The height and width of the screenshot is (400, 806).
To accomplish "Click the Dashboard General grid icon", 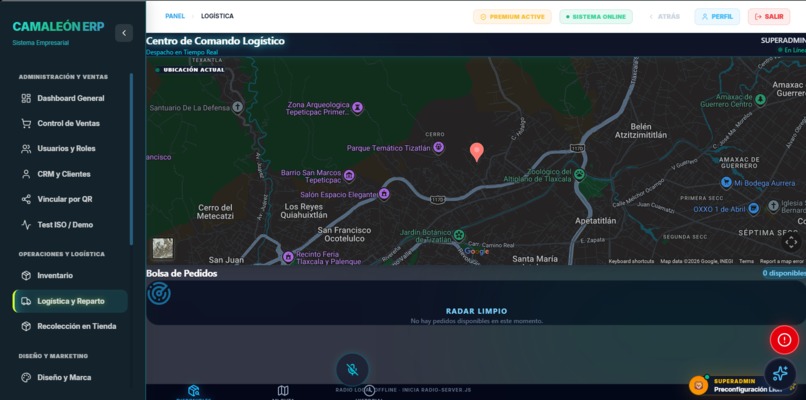I will pyautogui.click(x=26, y=98).
